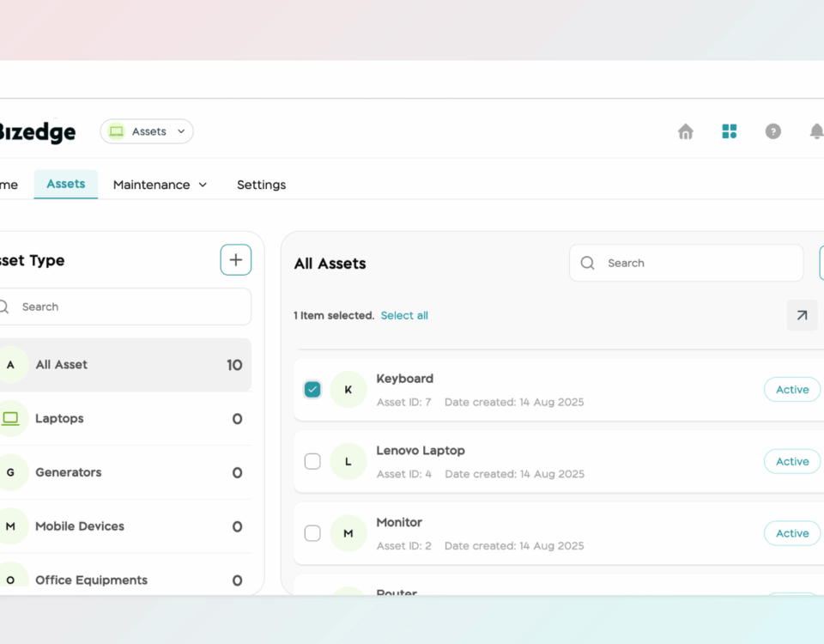Expand the Maintenance menu chevron
Image resolution: width=824 pixels, height=644 pixels.
(203, 185)
